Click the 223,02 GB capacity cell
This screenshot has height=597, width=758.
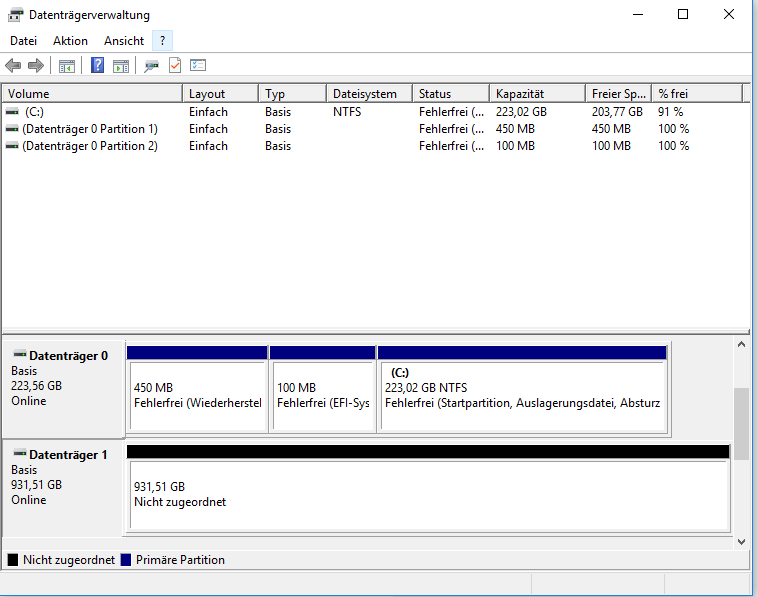[521, 112]
